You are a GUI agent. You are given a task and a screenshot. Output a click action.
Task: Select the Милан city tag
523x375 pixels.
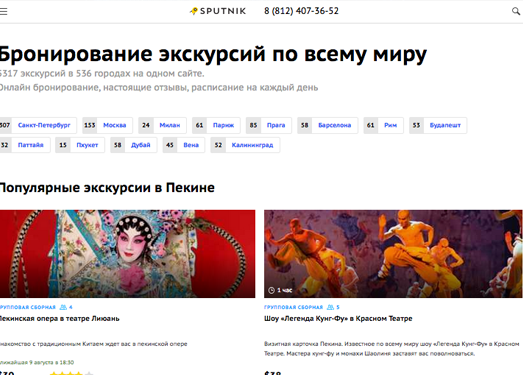(162, 125)
